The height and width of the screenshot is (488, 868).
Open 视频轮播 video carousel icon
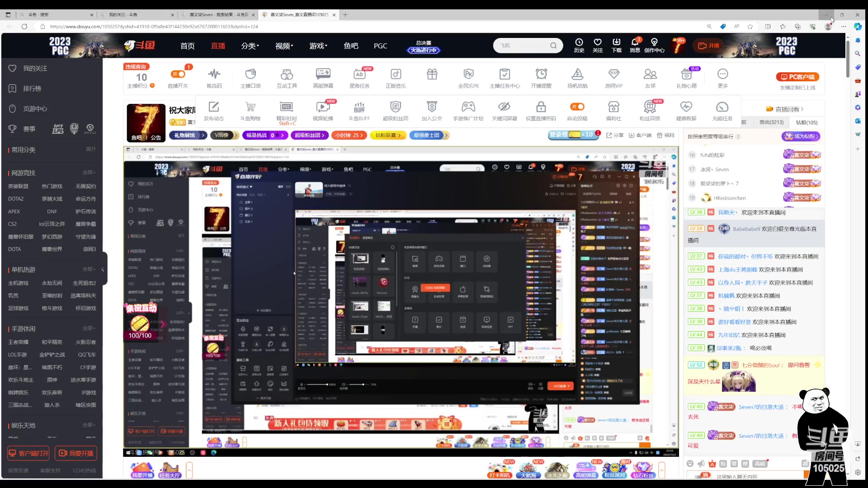(x=323, y=111)
